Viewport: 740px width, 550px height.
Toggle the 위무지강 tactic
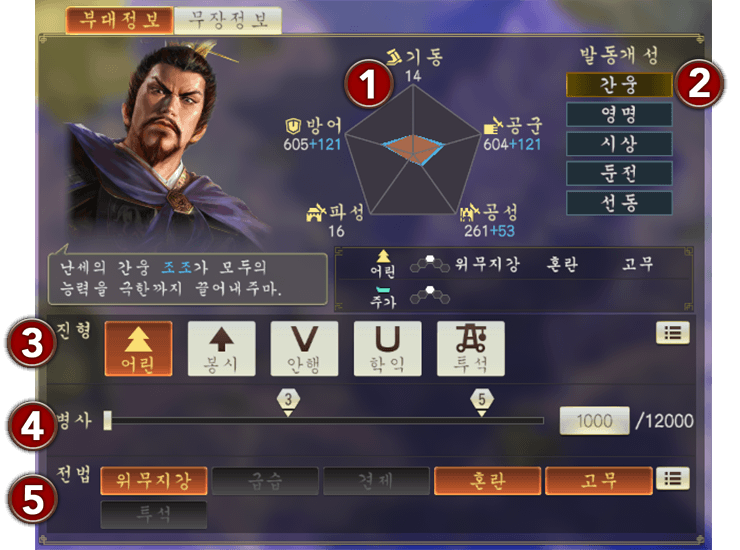coord(154,481)
